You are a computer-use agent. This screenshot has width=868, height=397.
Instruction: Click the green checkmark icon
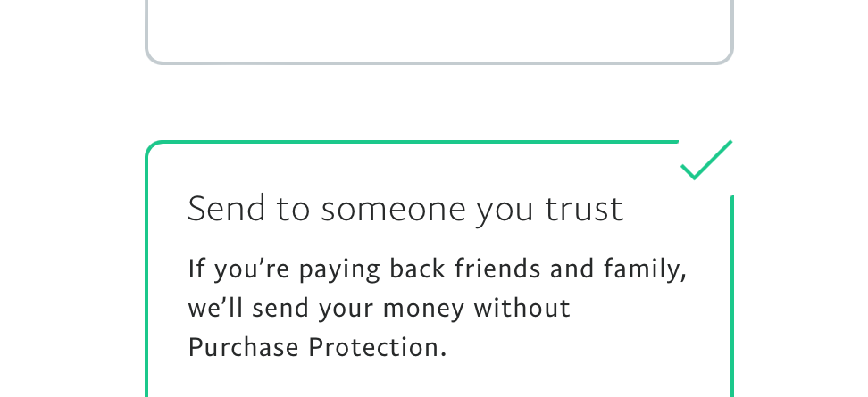[705, 160]
